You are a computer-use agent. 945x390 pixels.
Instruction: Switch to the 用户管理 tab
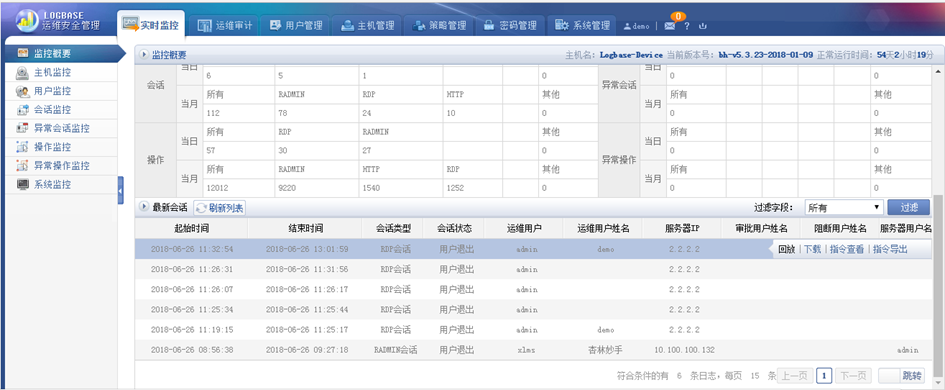tap(295, 25)
